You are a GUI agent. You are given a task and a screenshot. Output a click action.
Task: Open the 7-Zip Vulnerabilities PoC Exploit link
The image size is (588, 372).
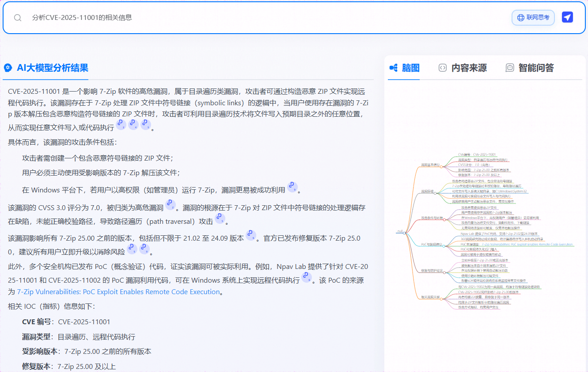(118, 291)
